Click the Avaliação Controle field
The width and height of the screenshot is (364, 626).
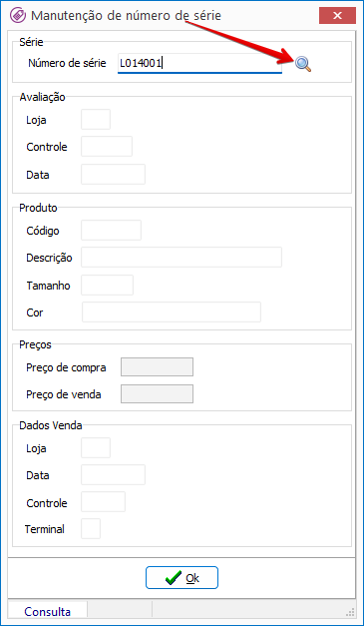pyautogui.click(x=107, y=147)
